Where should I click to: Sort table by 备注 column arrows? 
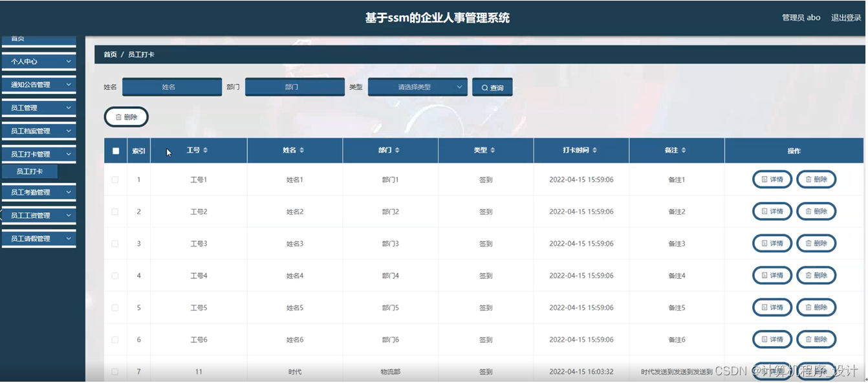[684, 150]
